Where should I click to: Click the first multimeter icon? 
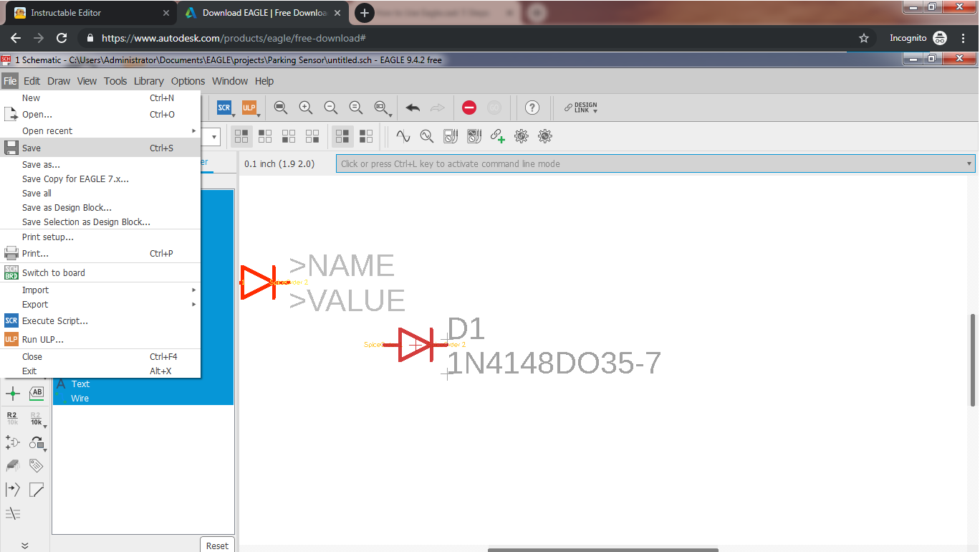pos(451,135)
